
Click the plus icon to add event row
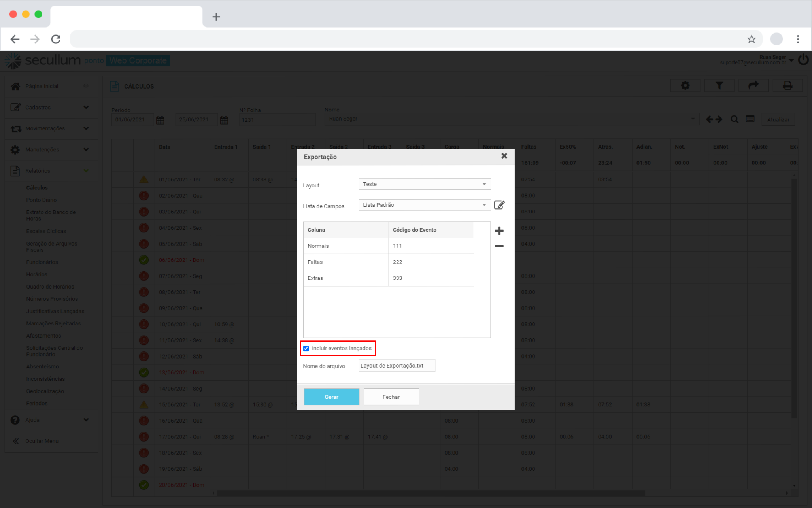(499, 230)
